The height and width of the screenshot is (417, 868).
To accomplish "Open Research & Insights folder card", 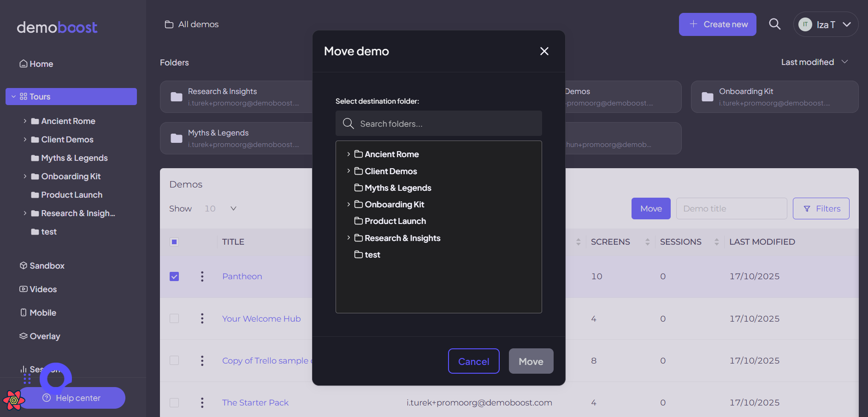I will (236, 97).
